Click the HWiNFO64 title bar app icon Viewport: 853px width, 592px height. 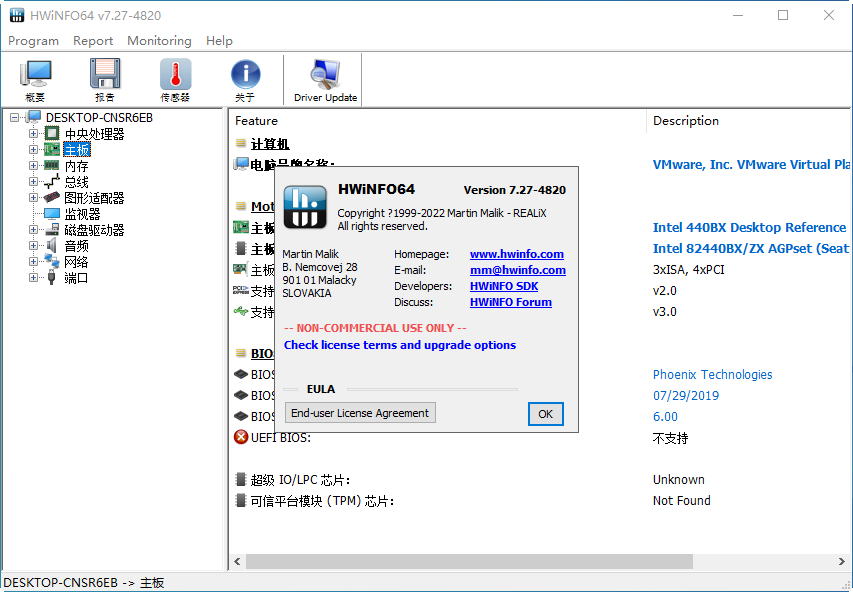tap(17, 15)
